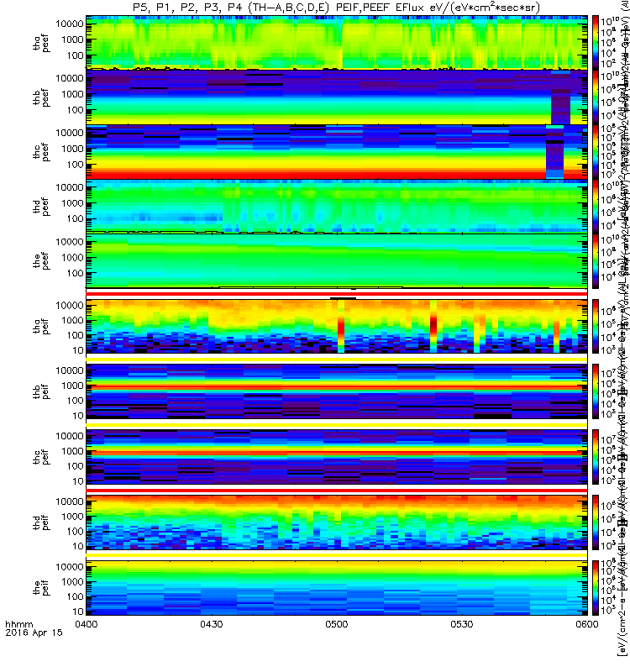Click the 10 tick label on the peif
The height and width of the screenshot is (672, 630).
(77, 612)
